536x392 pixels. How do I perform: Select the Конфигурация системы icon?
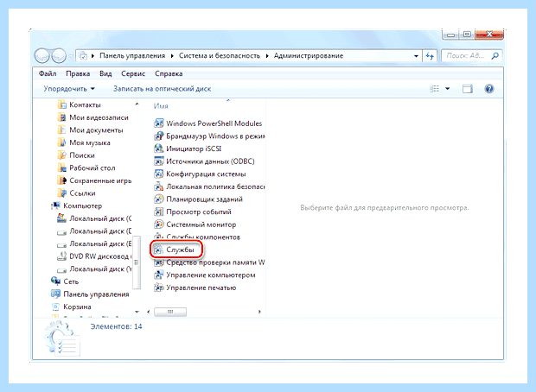(158, 174)
